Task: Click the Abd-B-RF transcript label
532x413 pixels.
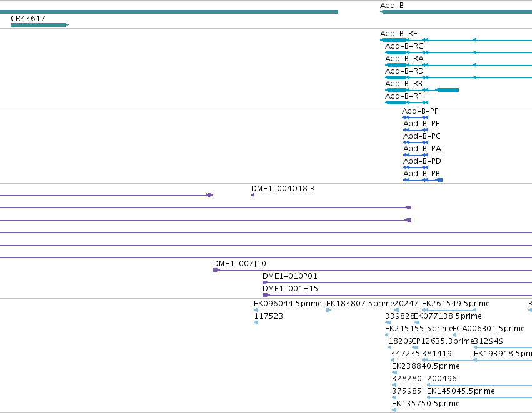Action: [403, 96]
